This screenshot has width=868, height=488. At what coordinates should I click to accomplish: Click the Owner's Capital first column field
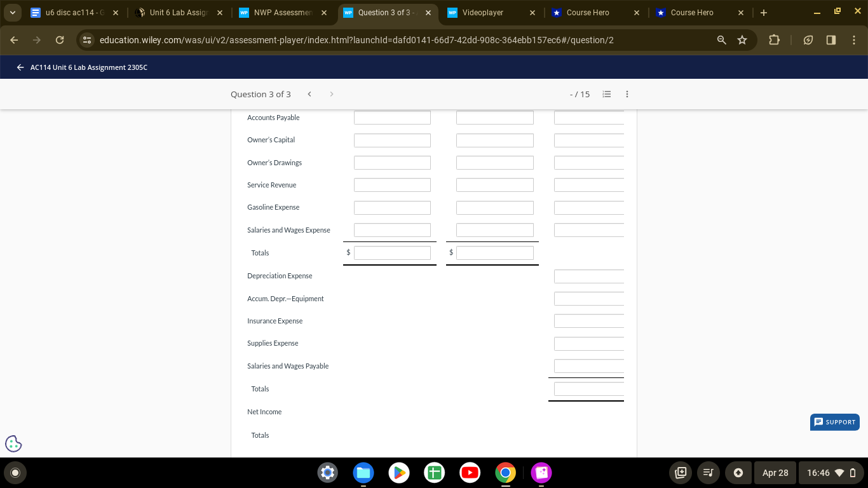pos(392,140)
